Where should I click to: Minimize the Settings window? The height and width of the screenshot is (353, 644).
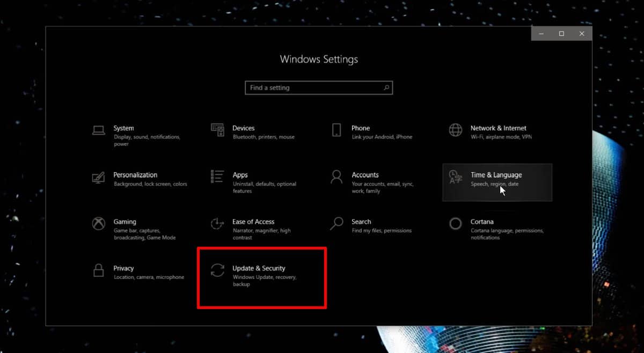pyautogui.click(x=541, y=34)
